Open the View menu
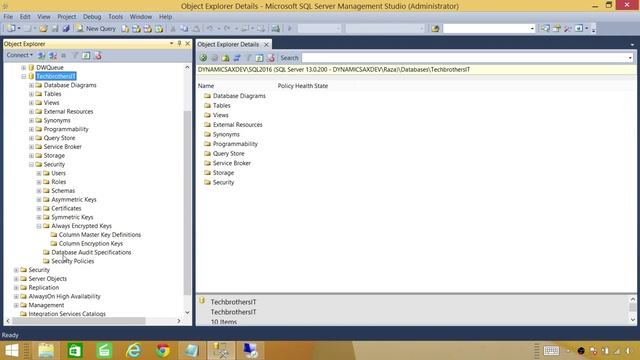This screenshot has height=360, width=640. (x=44, y=17)
